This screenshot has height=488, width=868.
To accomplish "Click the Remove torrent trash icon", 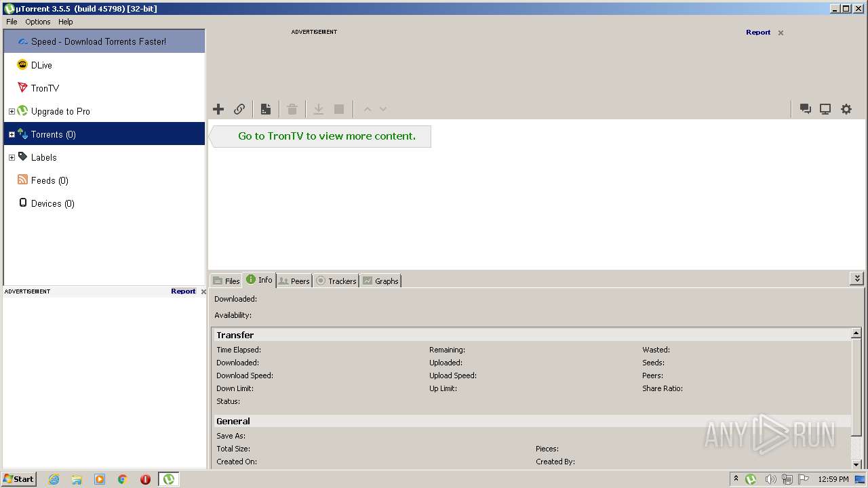I will (292, 109).
